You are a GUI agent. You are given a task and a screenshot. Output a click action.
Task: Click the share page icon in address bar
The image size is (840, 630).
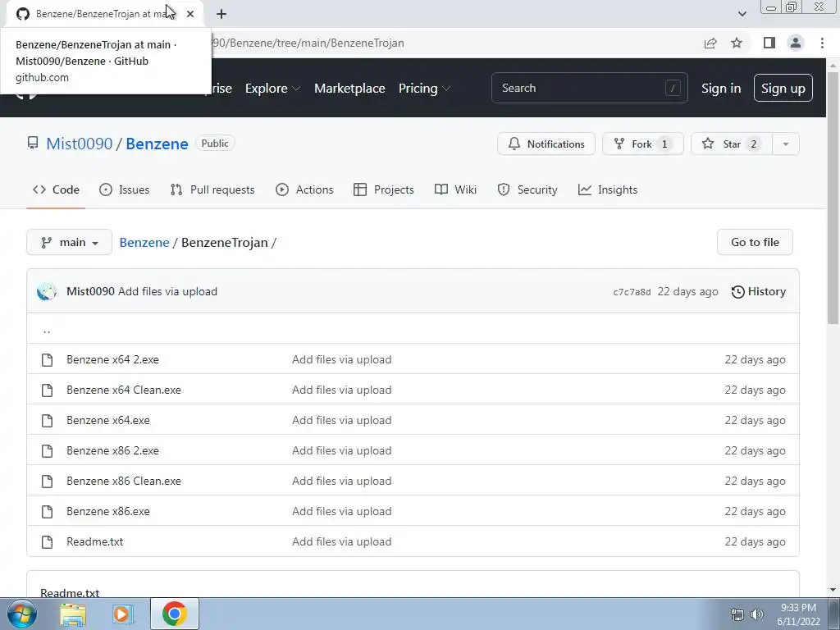coord(710,43)
